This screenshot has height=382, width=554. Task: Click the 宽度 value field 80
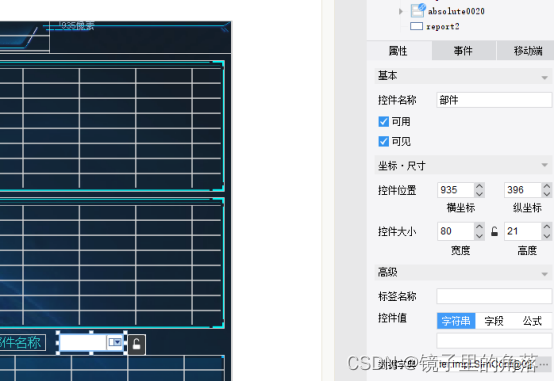[455, 231]
